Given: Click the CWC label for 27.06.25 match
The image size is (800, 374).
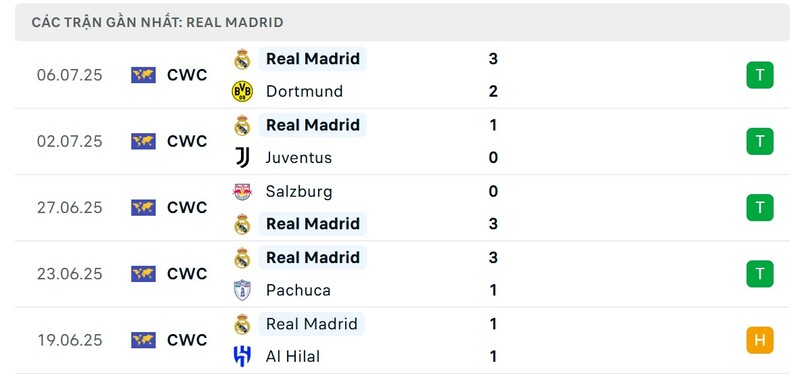Looking at the screenshot, I should (x=187, y=208).
